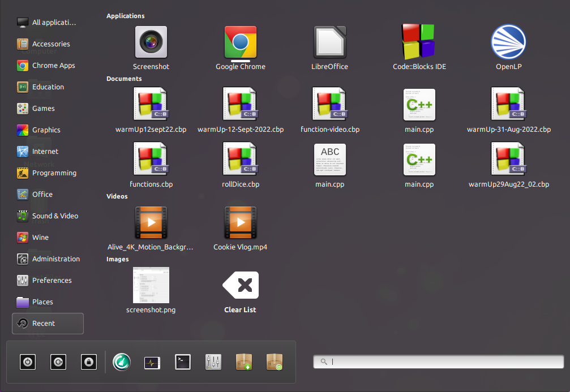The image size is (570, 392).
Task: Open function-video.cbp project
Action: [329, 110]
